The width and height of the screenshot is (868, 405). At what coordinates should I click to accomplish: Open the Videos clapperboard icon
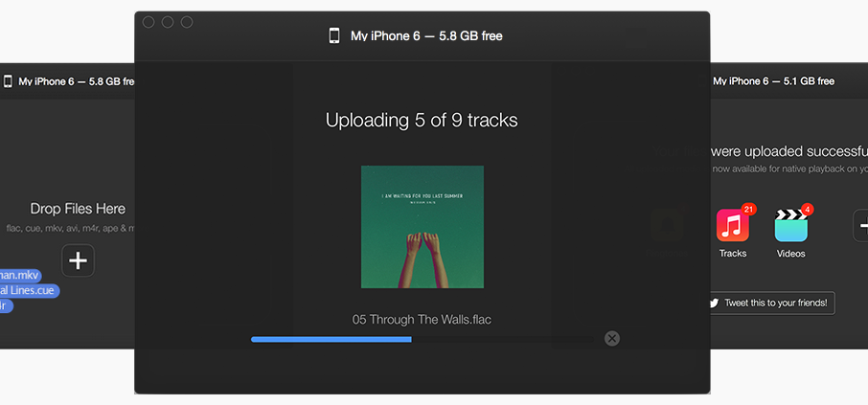pyautogui.click(x=791, y=225)
